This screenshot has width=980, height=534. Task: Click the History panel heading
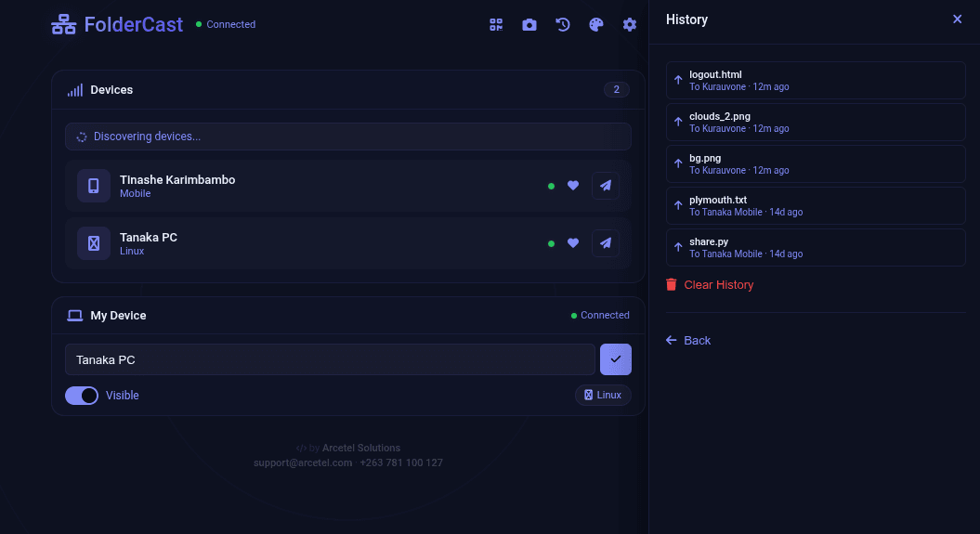tap(686, 20)
